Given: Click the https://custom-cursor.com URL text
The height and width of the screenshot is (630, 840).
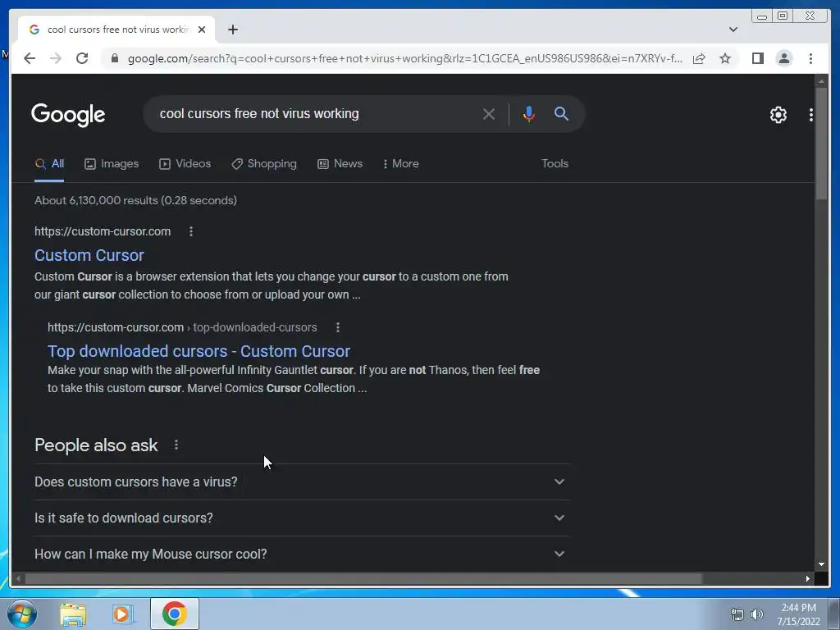Looking at the screenshot, I should coord(103,231).
